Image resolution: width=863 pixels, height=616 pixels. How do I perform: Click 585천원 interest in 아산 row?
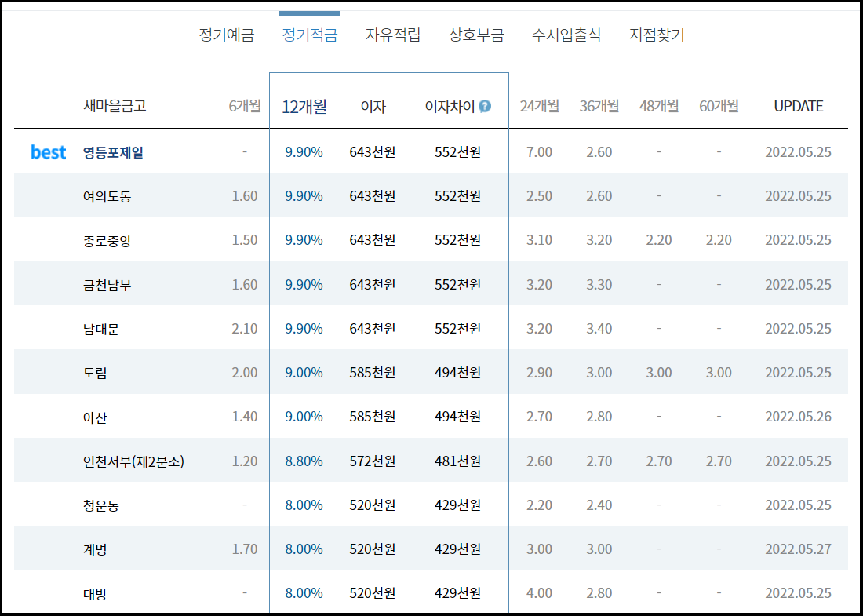coord(373,417)
